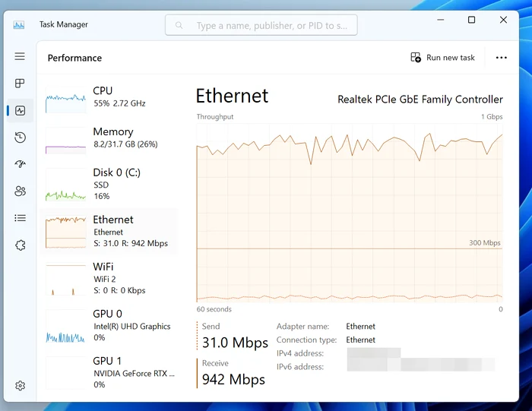This screenshot has height=411, width=532.
Task: Select the WiFi performance item
Action: 109,278
